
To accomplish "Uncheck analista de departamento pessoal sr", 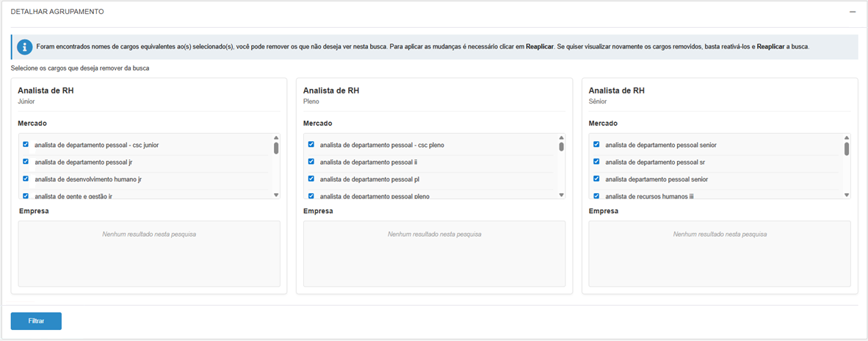I will click(x=596, y=162).
